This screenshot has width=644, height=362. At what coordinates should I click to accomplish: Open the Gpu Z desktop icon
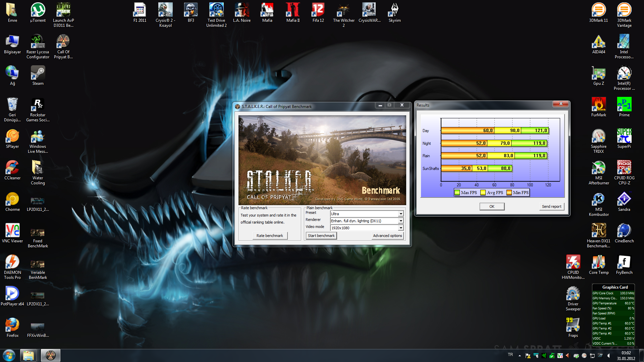coord(598,73)
